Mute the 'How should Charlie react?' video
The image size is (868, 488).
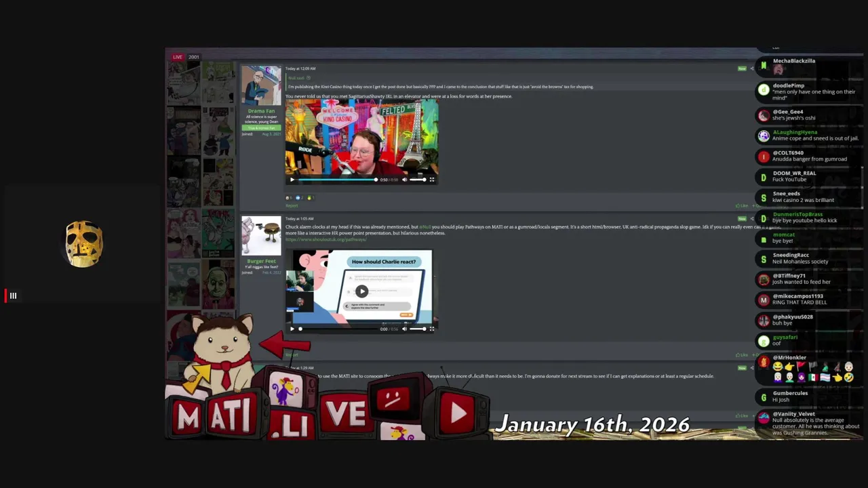click(x=404, y=329)
